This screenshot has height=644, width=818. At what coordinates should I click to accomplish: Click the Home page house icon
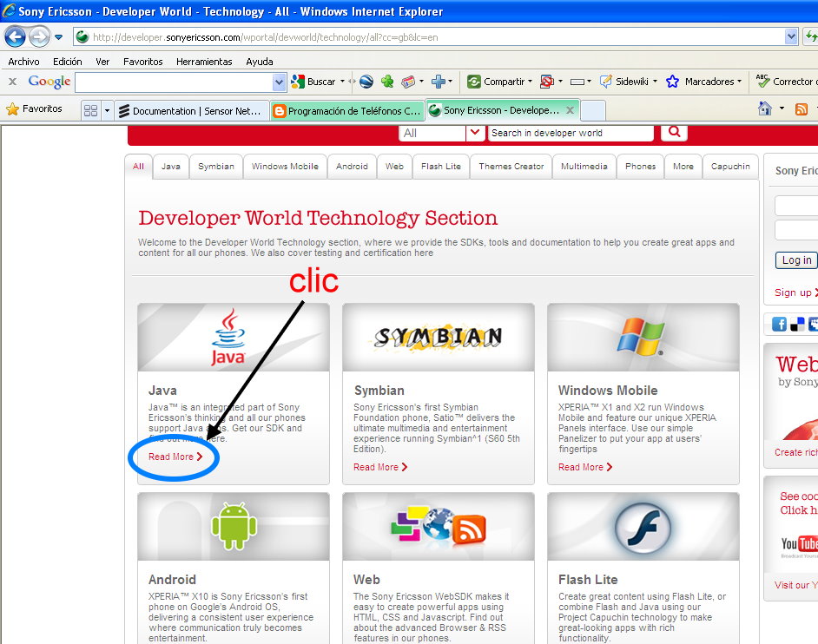[x=765, y=108]
